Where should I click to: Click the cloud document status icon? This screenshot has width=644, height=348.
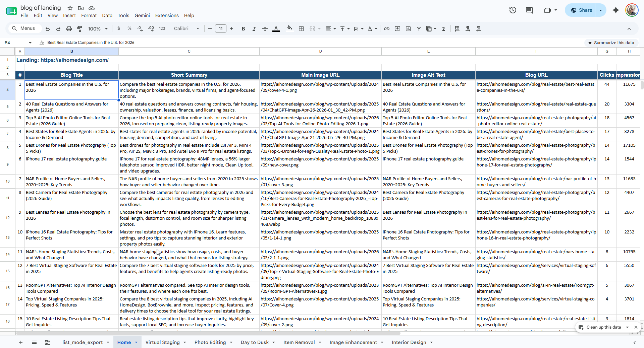92,8
